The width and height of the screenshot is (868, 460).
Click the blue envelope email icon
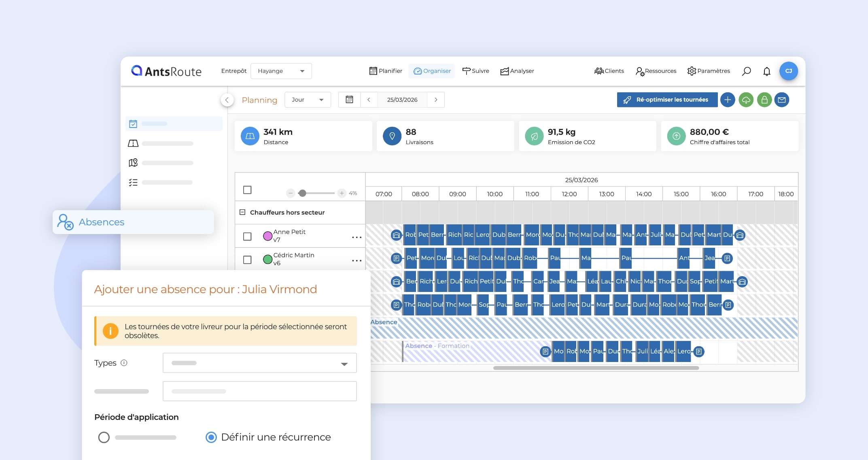782,100
